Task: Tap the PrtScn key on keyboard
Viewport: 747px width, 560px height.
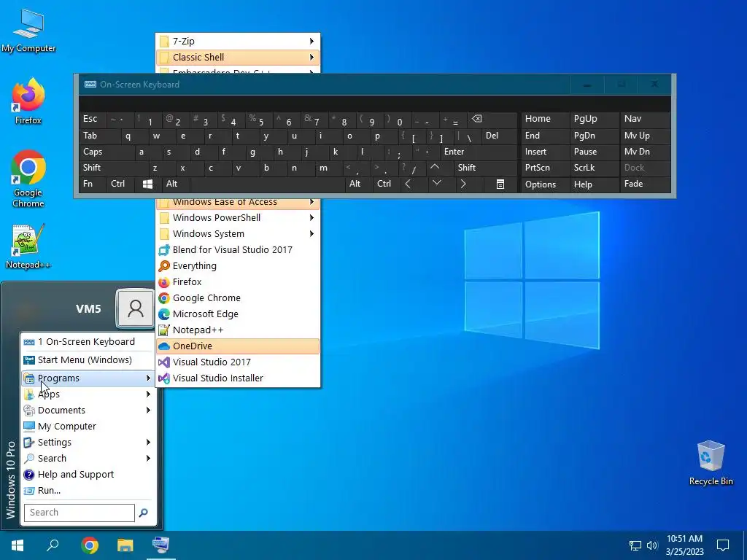Action: pyautogui.click(x=544, y=168)
